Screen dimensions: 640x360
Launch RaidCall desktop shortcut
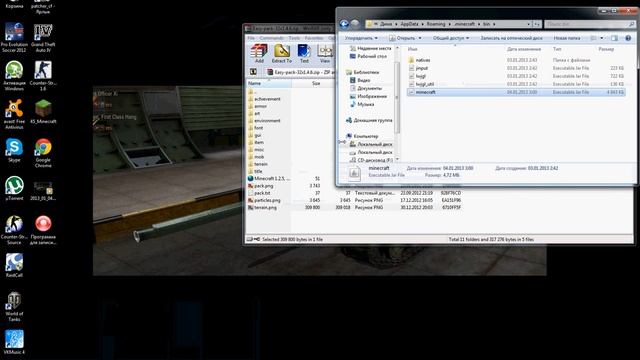[14, 265]
